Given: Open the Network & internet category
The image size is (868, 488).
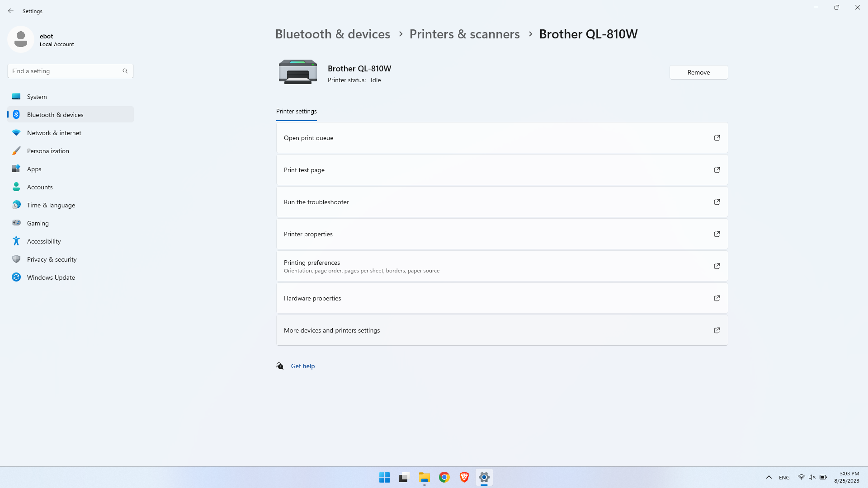Looking at the screenshot, I should click(x=71, y=132).
